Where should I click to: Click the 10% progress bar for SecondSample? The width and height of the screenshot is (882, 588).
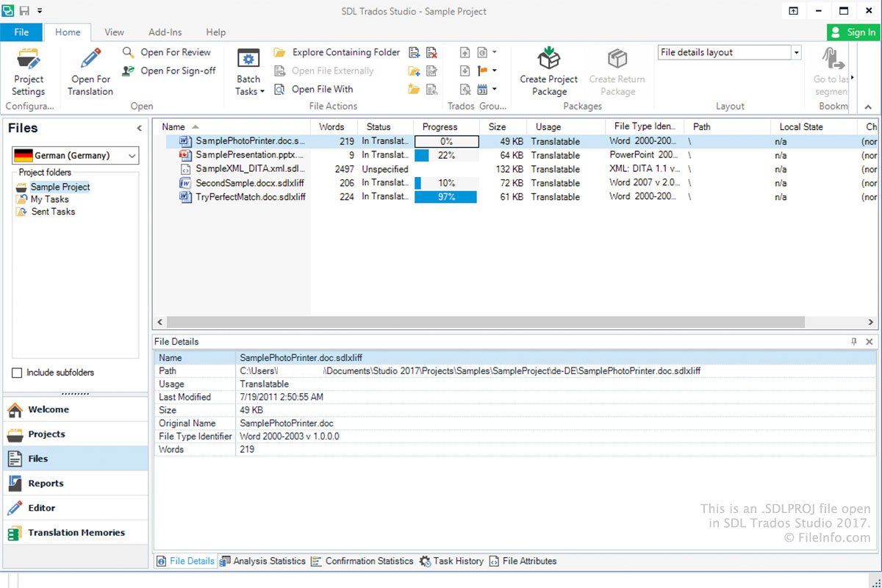(x=447, y=183)
